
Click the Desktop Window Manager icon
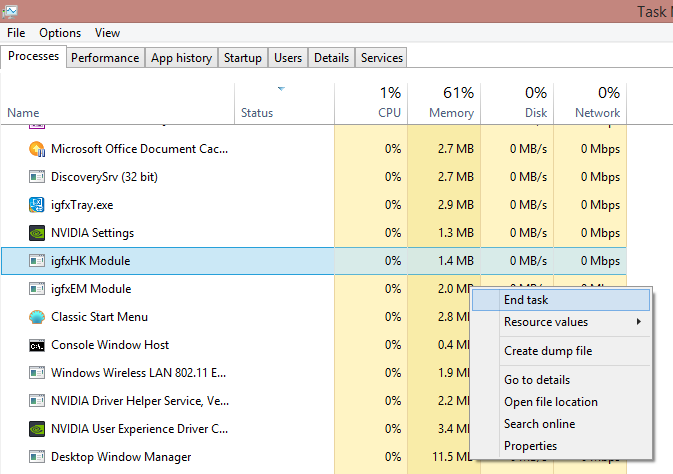tap(37, 457)
